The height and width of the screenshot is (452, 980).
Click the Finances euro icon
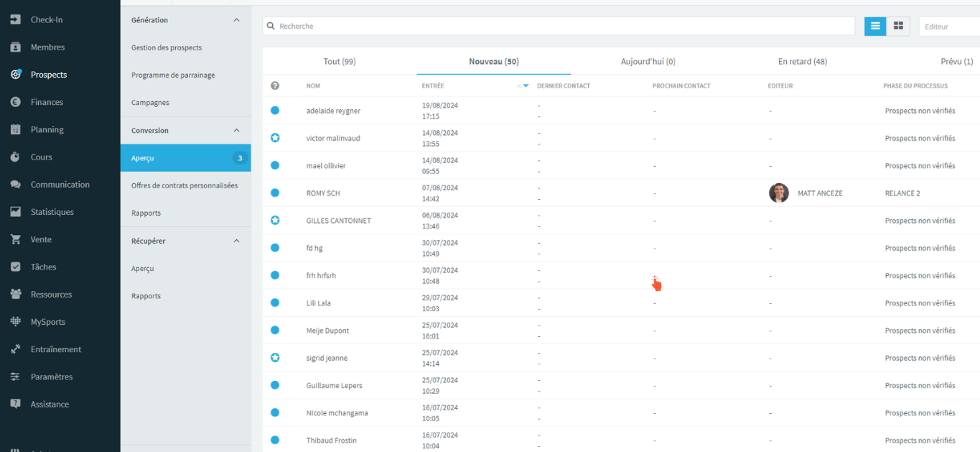click(15, 102)
